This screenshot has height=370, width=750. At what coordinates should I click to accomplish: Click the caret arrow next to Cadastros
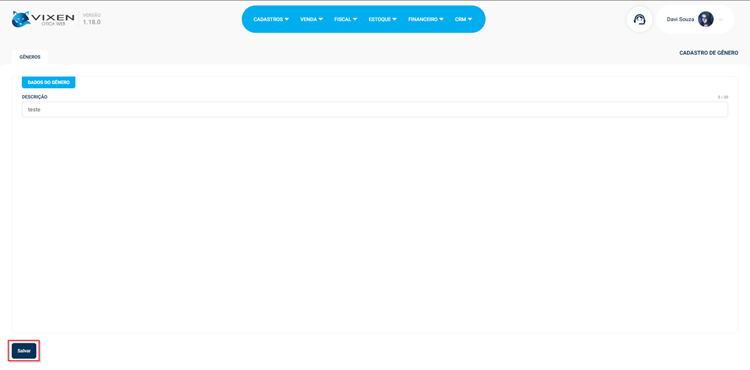287,20
